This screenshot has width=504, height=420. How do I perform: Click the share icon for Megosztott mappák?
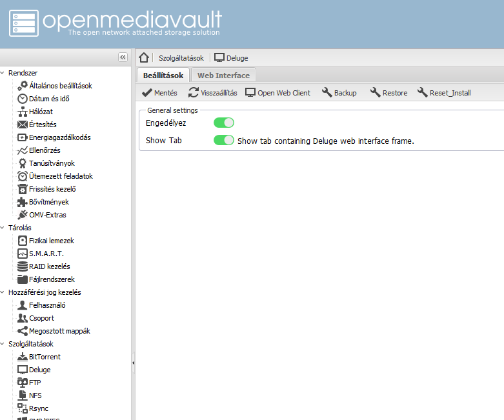[23, 331]
